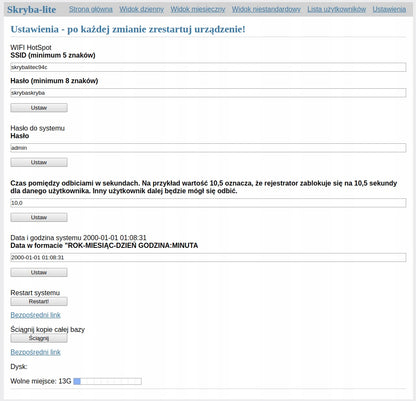Focus the time-between-punches field with 10,0
The height and width of the screenshot is (401, 416).
208,203
